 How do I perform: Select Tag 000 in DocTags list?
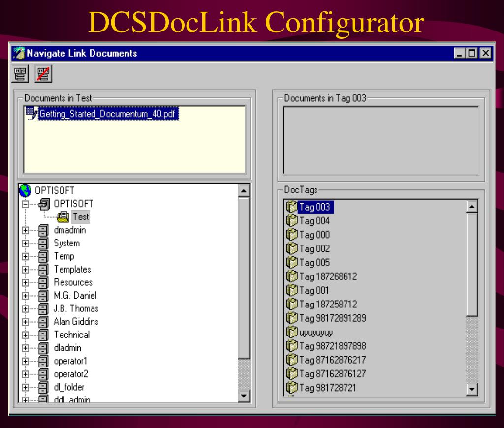click(315, 235)
